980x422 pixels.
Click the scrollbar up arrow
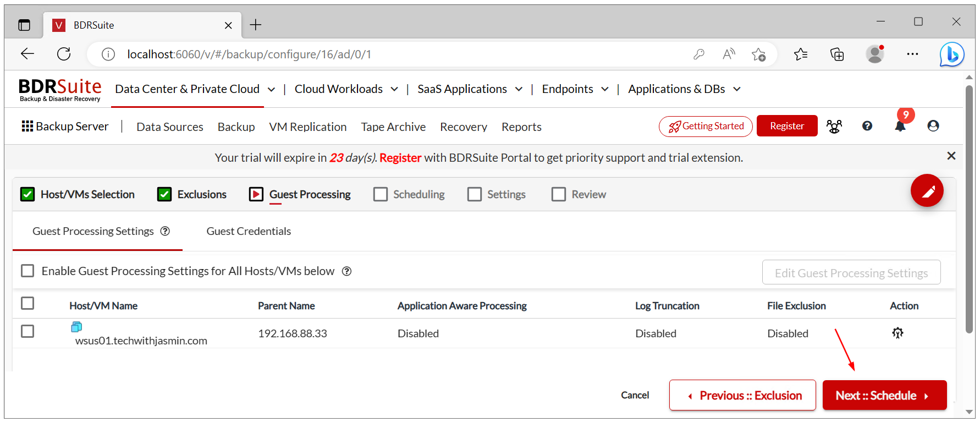(969, 77)
